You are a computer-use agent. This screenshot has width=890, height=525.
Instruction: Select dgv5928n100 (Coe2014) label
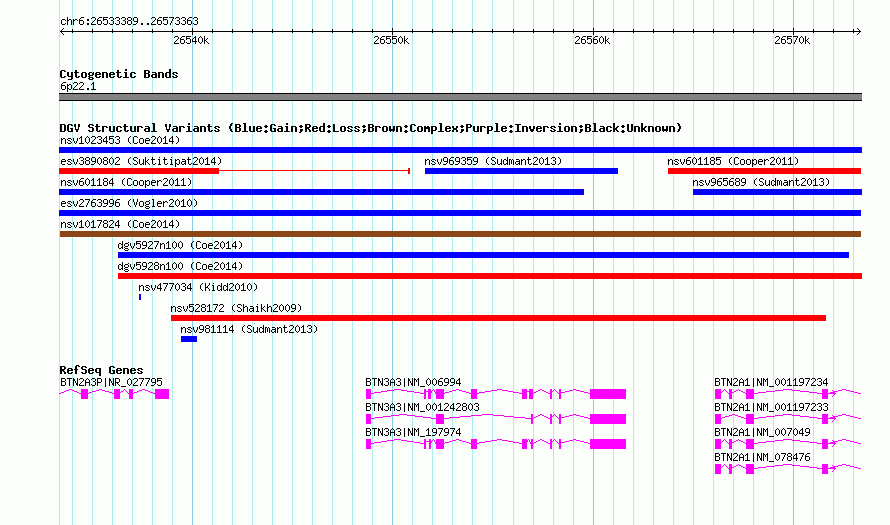[x=180, y=266]
